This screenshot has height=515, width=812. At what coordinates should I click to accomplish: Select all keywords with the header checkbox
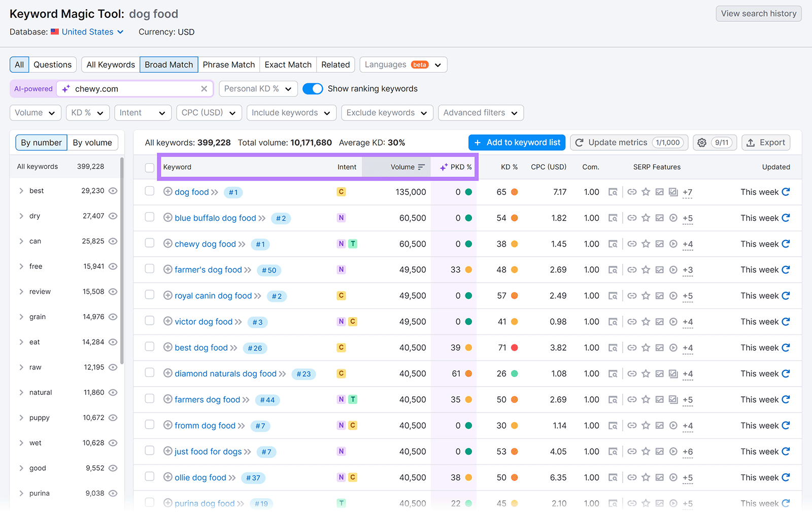tap(149, 167)
